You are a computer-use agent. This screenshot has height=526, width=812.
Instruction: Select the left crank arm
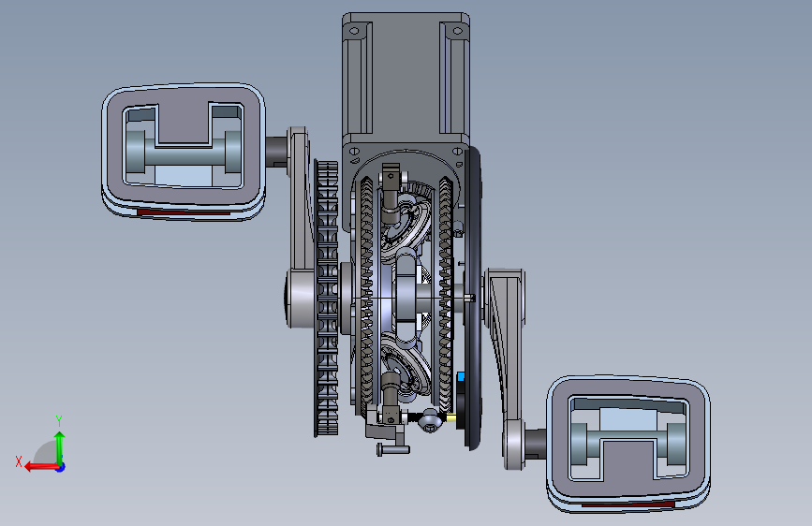point(302,199)
